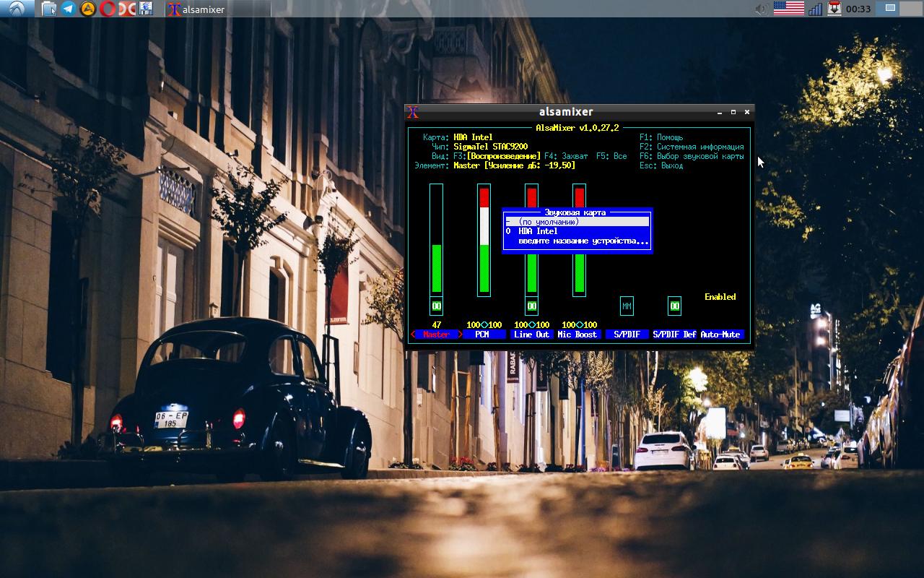Click the Master level value 47
Screen dimensions: 924x578
point(436,325)
